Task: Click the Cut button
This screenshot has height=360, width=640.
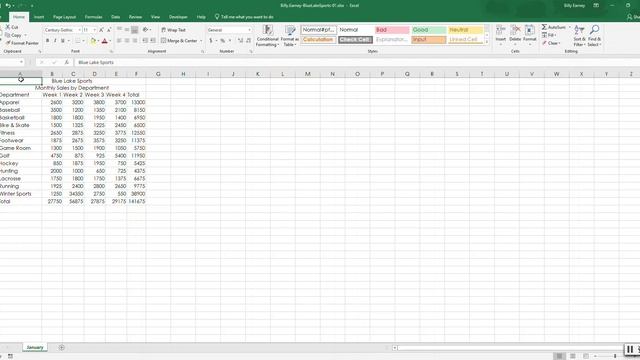Action: click(12, 27)
